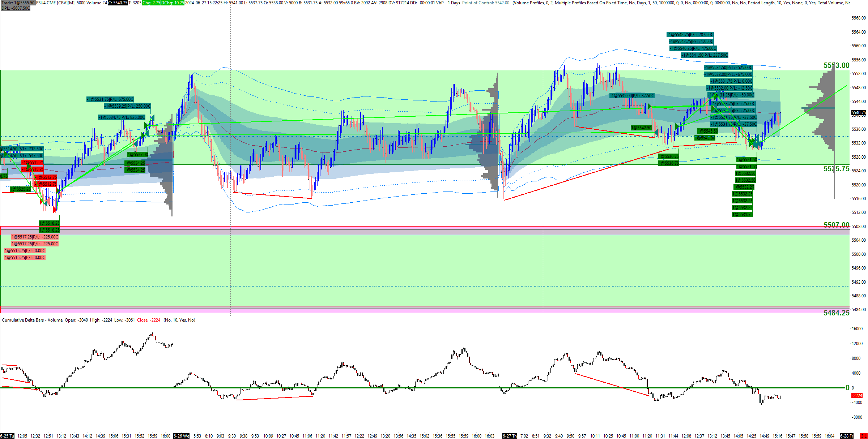This screenshot has height=439, width=868.
Task: Click the 5540.75 last price scale marker
Action: [x=859, y=113]
